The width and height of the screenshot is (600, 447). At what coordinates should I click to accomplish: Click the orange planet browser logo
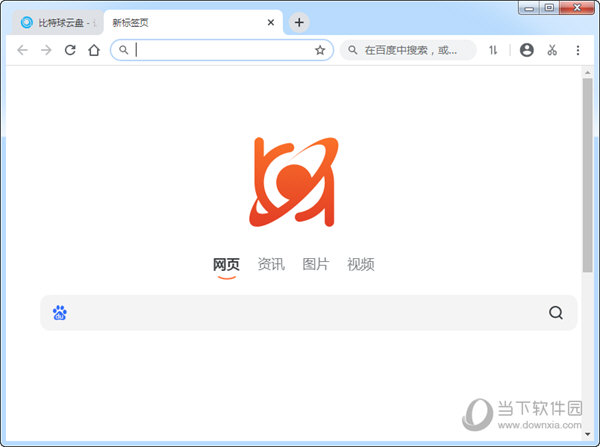coord(293,182)
